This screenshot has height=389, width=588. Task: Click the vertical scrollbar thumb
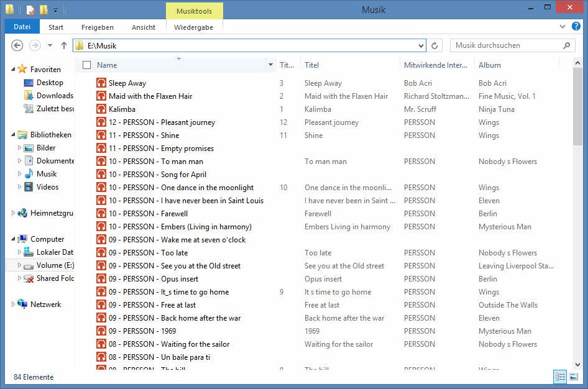point(578,106)
